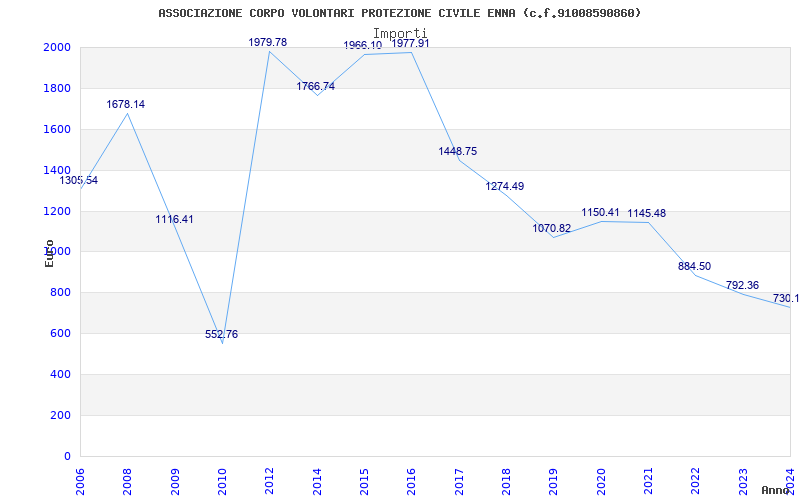Image resolution: width=800 pixels, height=500 pixels.
Task: Click the x-axis year 2019
Action: (554, 482)
